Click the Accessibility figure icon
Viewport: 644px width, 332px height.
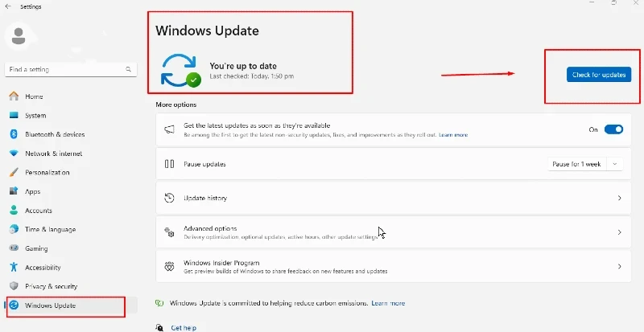pos(14,267)
